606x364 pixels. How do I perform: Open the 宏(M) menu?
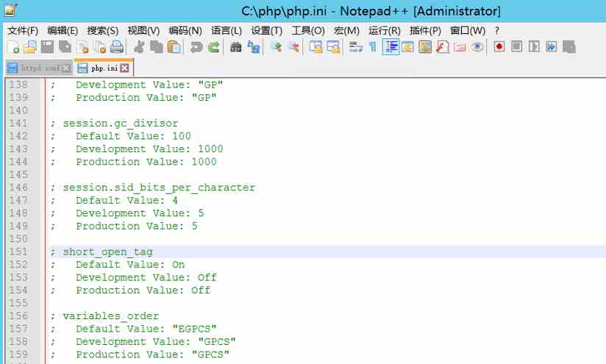tap(346, 31)
